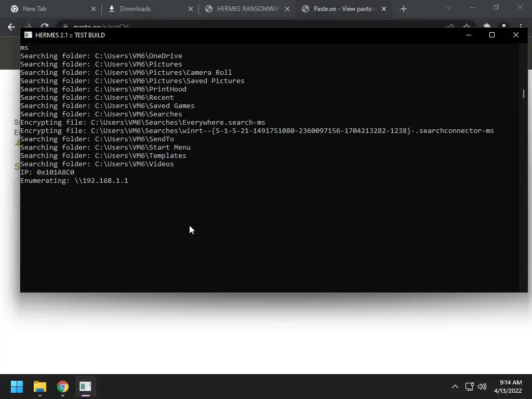Close the HERMES 2.1 console window
This screenshot has width=532, height=399.
click(x=516, y=35)
